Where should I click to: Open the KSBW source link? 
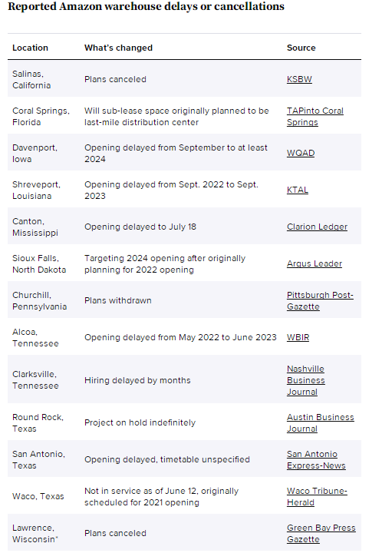(299, 79)
